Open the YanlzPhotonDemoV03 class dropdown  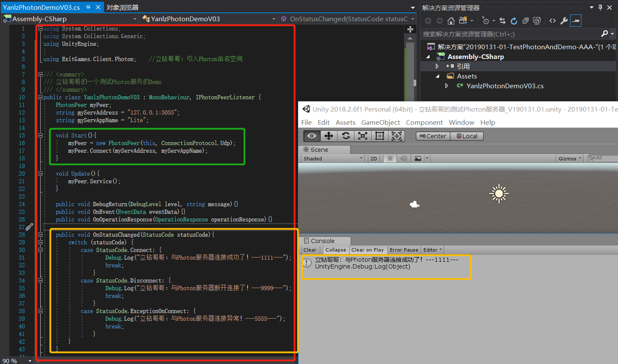pos(274,19)
